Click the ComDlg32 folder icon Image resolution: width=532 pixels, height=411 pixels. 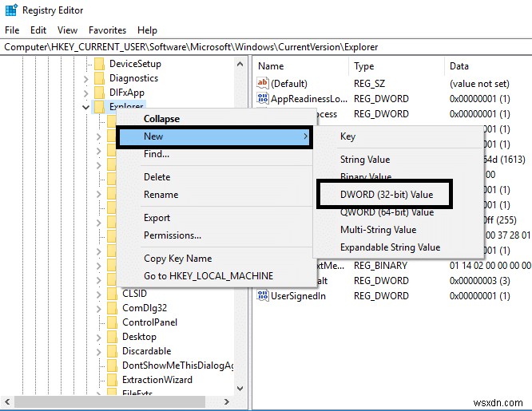[113, 308]
